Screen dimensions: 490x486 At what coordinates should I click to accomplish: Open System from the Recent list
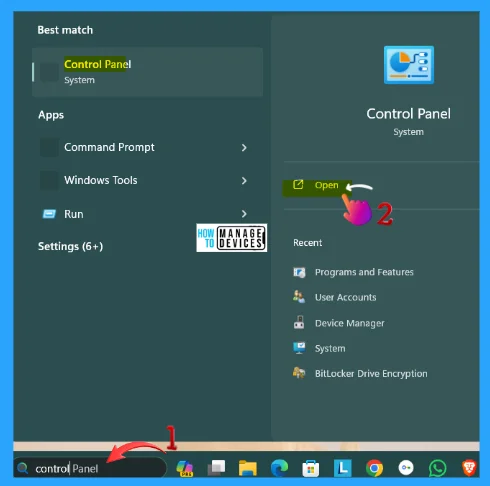point(330,348)
